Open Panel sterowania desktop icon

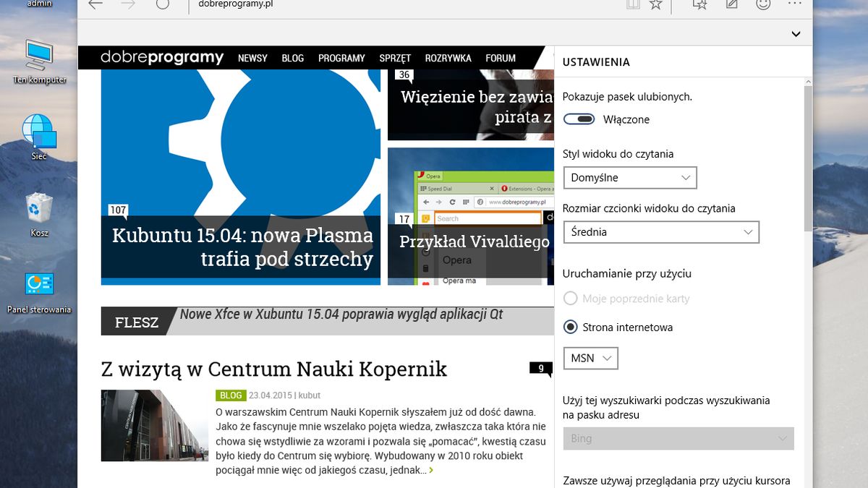[39, 293]
